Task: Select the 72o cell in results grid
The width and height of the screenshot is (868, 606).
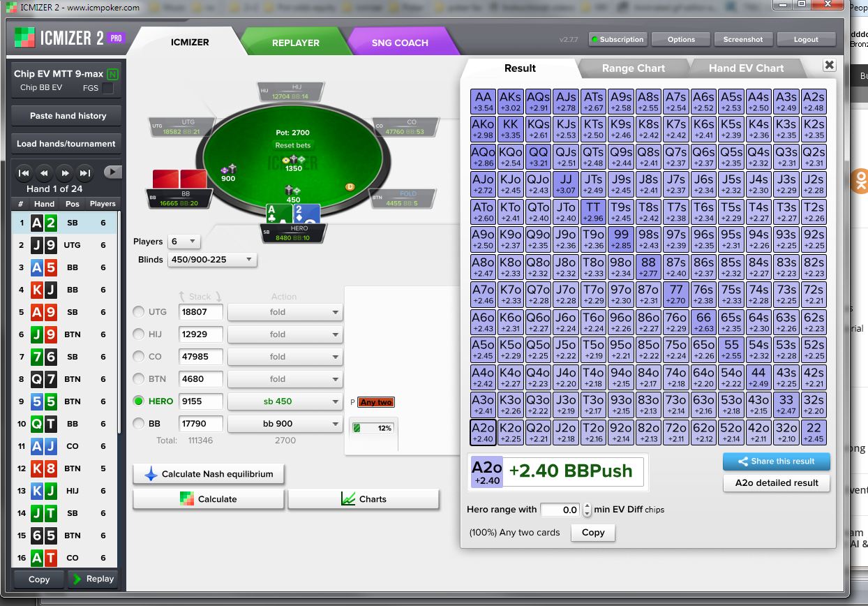Action: coord(676,432)
